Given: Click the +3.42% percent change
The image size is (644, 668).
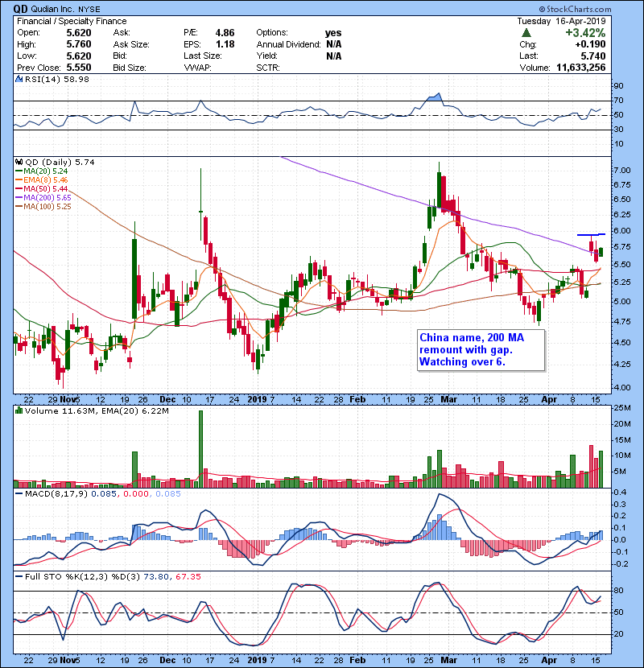Looking at the screenshot, I should point(585,33).
